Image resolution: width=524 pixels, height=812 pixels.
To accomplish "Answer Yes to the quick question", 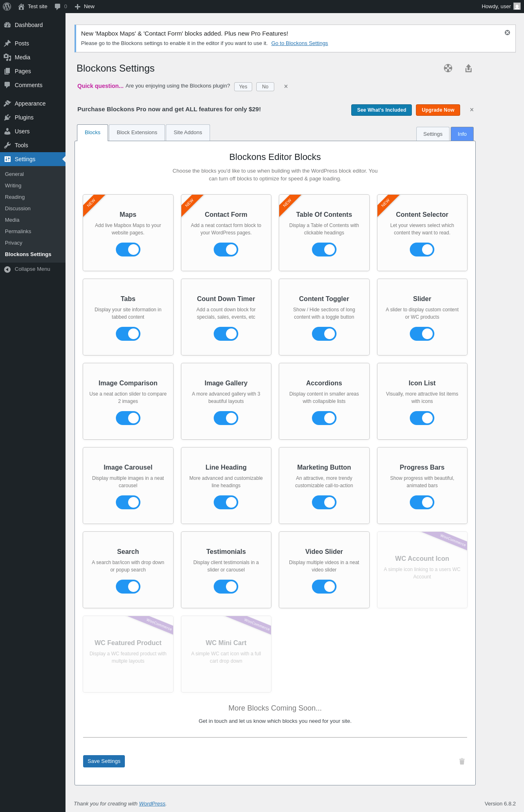I will pyautogui.click(x=243, y=87).
